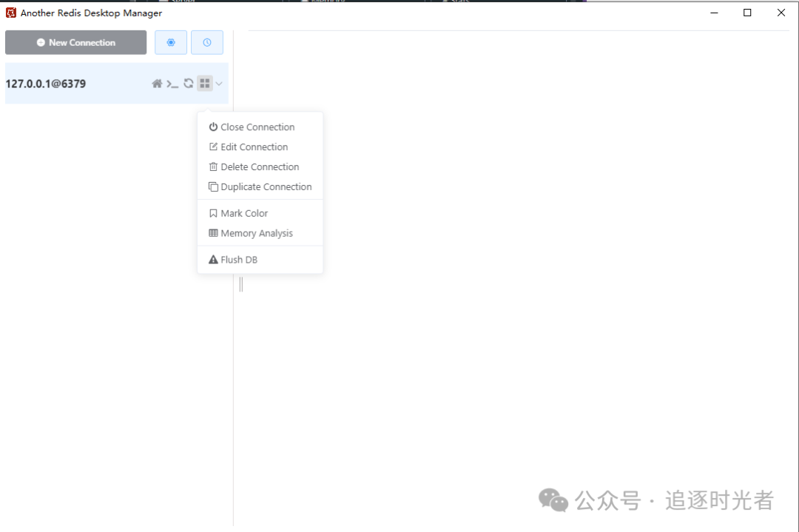Screen dimensions: 799x532
Task: Select Duplicate Connection in the menu
Action: (x=260, y=186)
